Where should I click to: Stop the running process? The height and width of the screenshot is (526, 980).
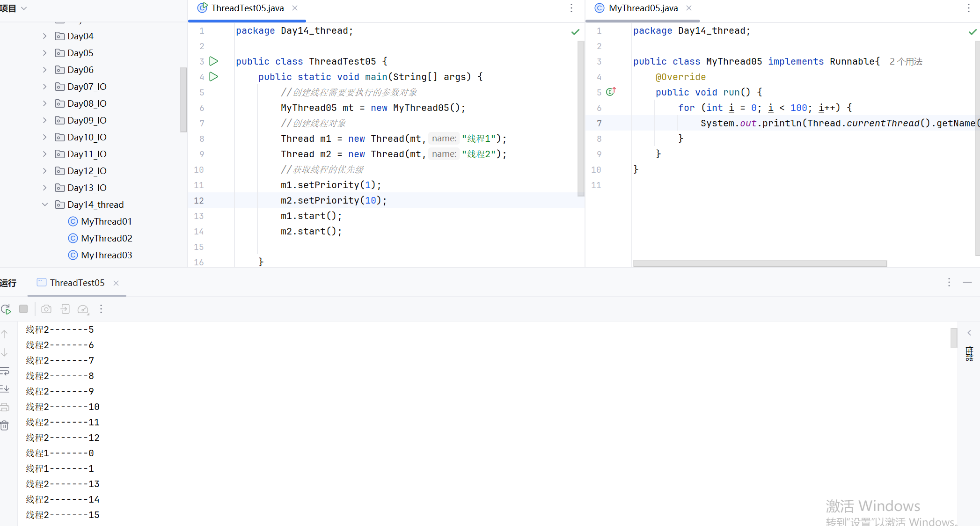point(23,309)
